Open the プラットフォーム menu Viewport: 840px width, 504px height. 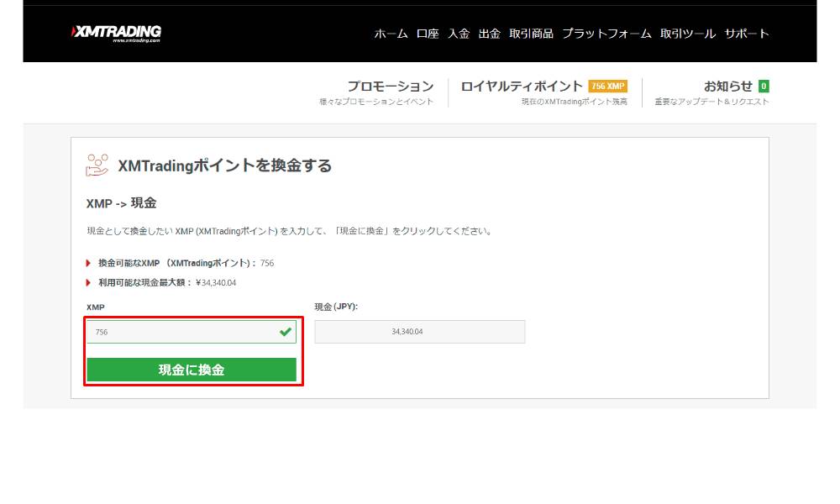[x=605, y=35]
